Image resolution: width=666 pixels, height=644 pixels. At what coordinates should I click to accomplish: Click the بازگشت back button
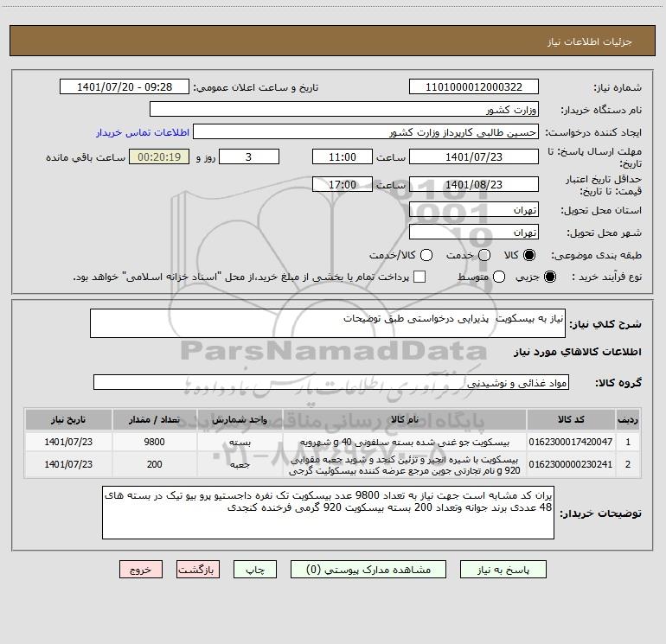click(x=198, y=570)
